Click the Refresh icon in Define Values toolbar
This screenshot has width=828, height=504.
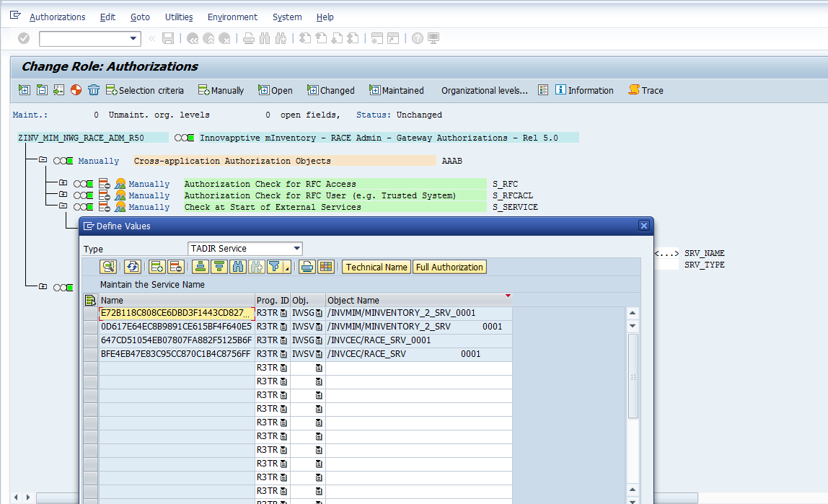[133, 267]
